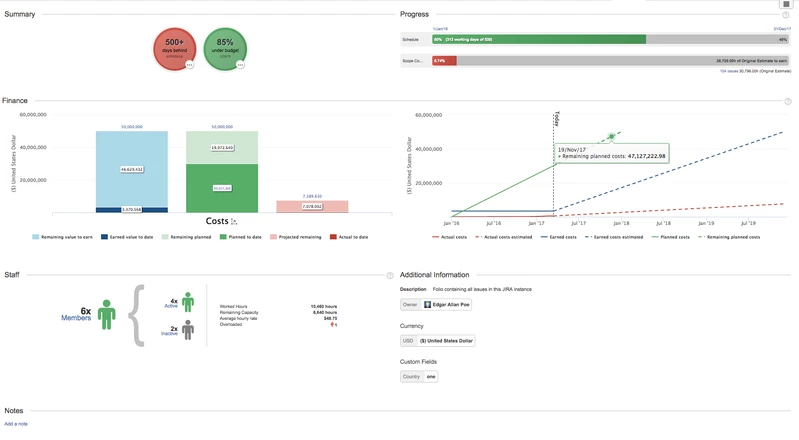
Task: Click the help icon beside Finance section
Action: click(x=788, y=101)
